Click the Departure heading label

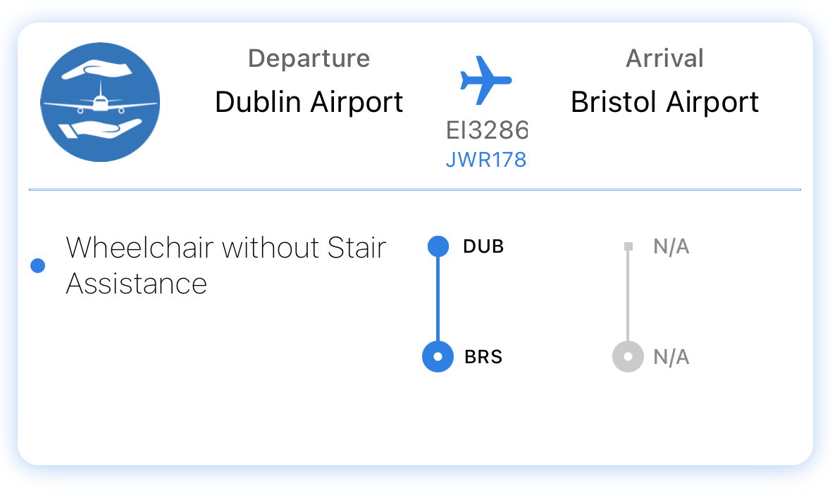pyautogui.click(x=309, y=58)
